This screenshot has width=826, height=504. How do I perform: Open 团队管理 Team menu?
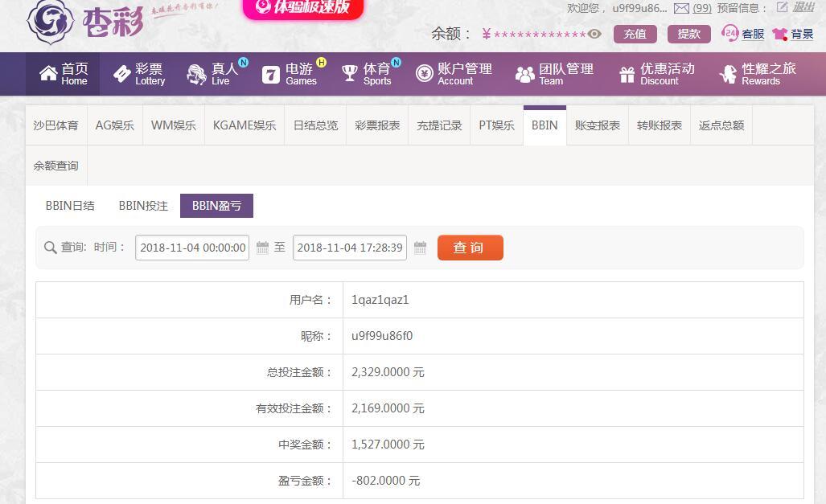click(554, 74)
